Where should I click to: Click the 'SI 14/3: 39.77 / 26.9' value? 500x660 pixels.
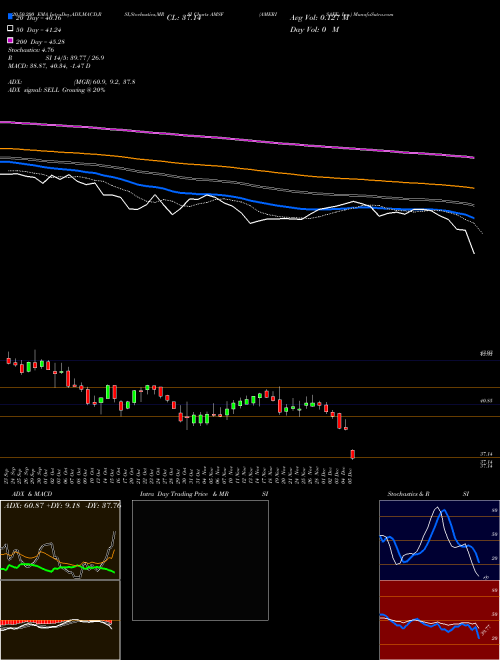tap(75, 58)
